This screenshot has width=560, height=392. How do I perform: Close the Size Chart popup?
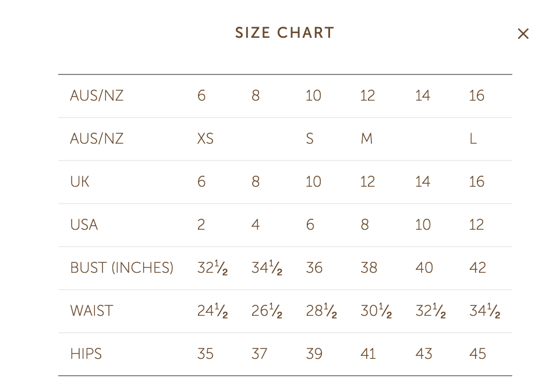pos(523,34)
